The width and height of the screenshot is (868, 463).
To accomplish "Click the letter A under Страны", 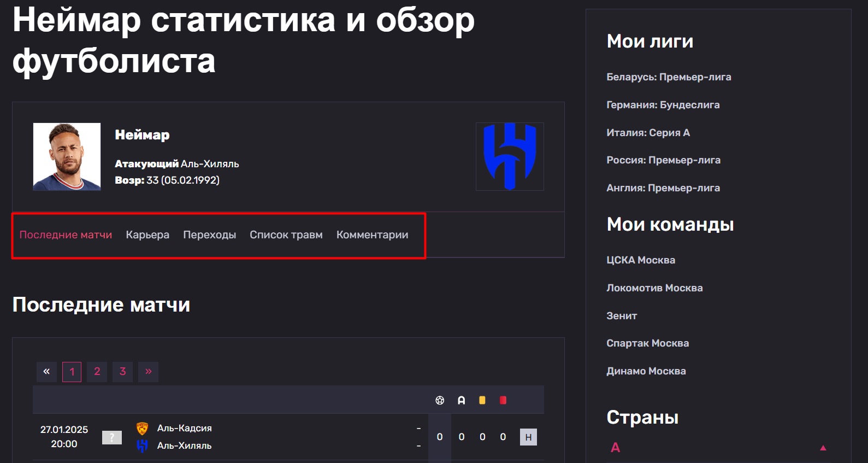I will (616, 448).
